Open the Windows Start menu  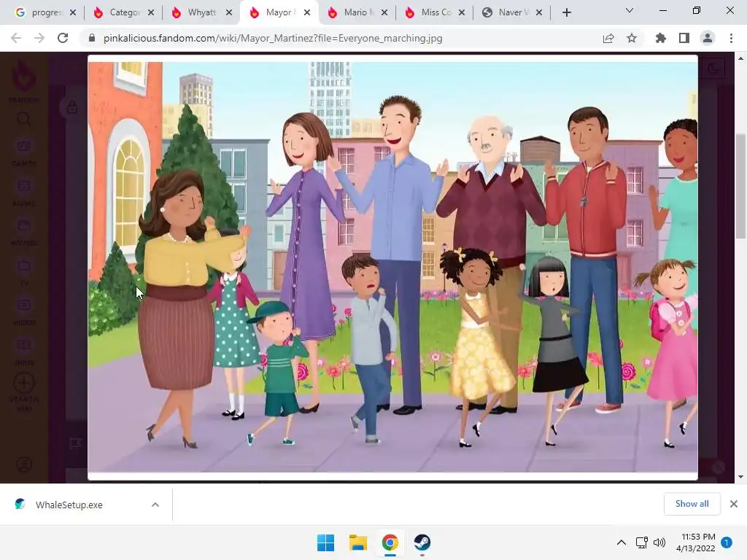click(326, 542)
